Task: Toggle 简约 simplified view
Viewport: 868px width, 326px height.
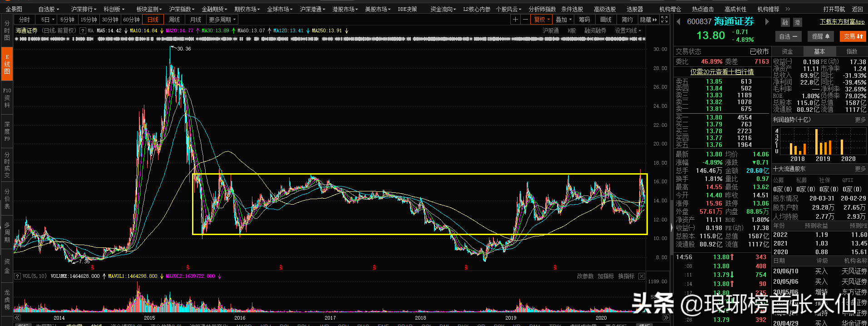Action: [x=627, y=20]
